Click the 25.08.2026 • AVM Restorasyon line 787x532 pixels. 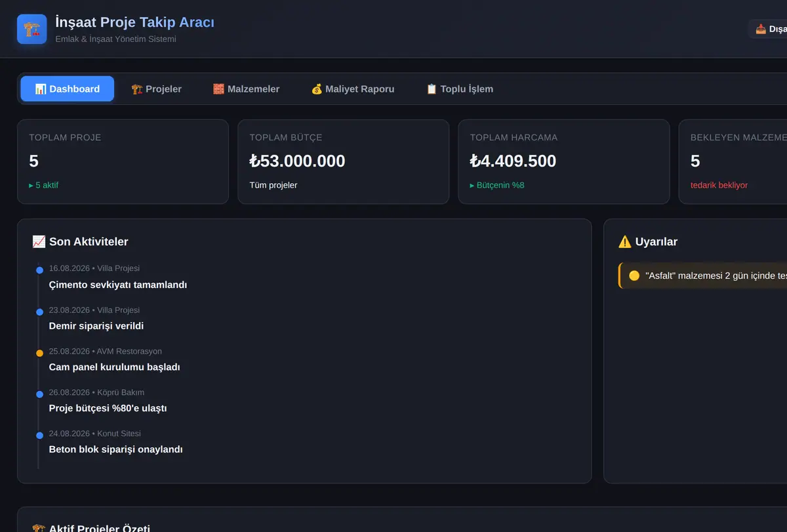click(106, 351)
